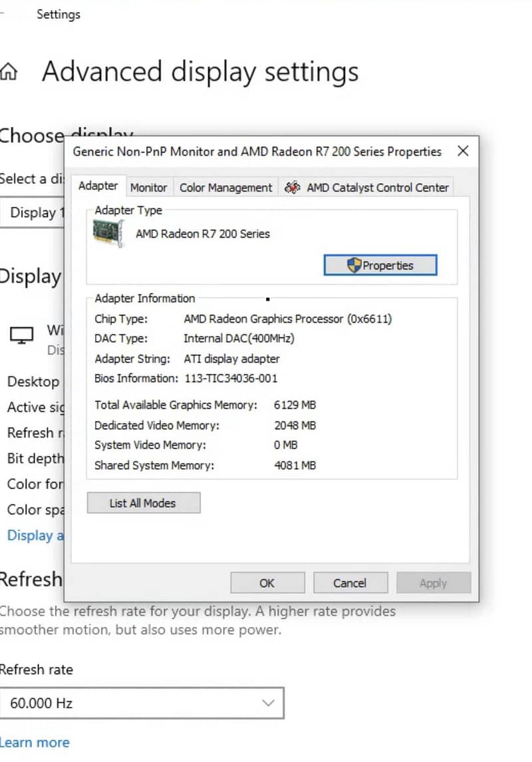
Task: Click the Properties button
Action: 380,264
